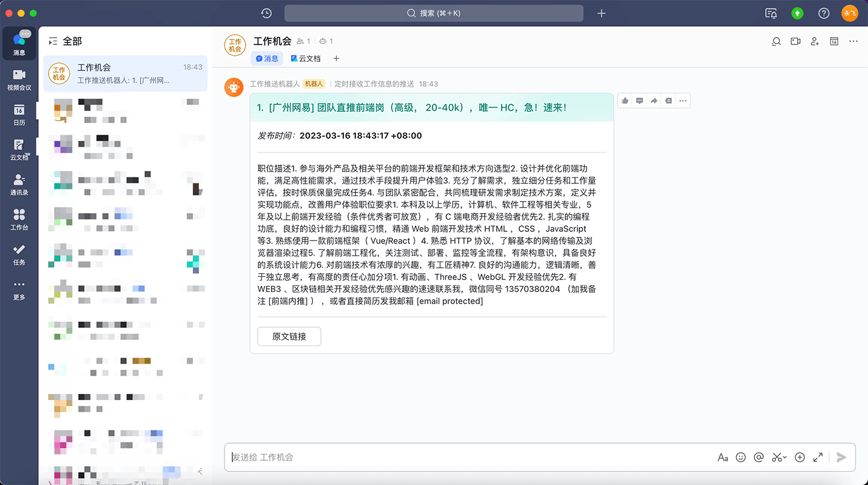This screenshot has width=868, height=485.
Task: Start a video call in chat header
Action: tap(795, 41)
